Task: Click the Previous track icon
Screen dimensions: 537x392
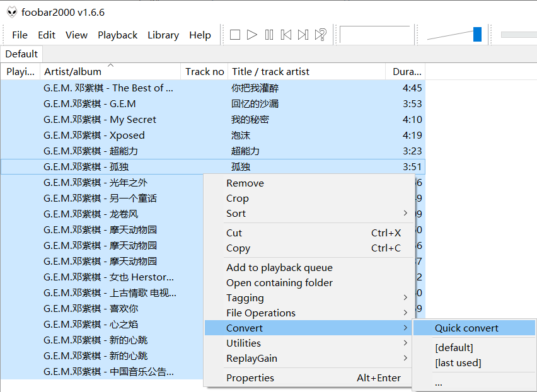Action: (x=286, y=35)
